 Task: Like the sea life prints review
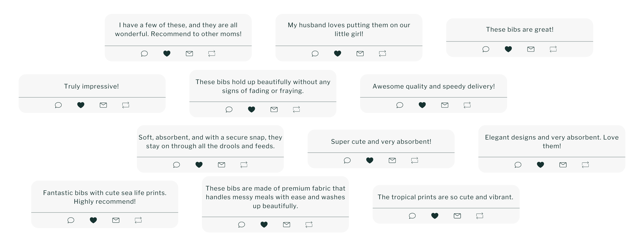click(x=93, y=220)
